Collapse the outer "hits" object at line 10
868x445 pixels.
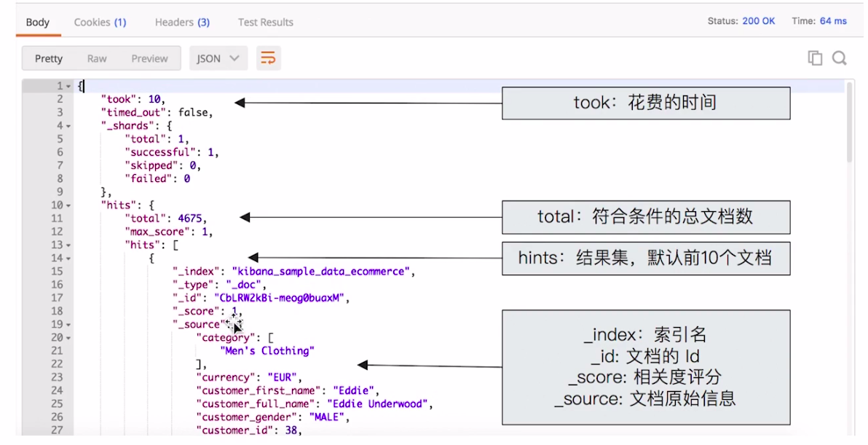(x=68, y=205)
